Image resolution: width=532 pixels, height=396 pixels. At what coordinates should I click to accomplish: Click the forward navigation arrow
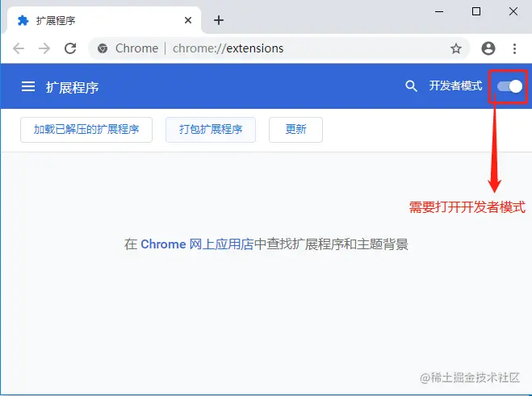point(44,48)
